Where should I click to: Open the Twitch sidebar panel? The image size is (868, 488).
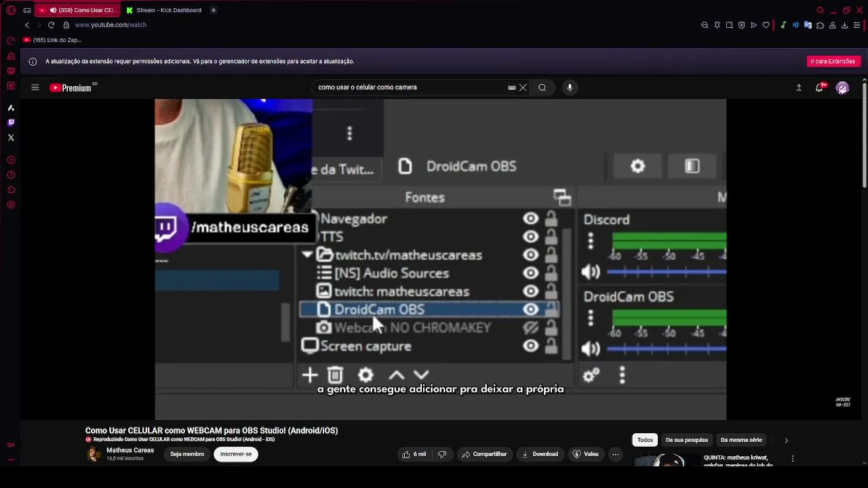(x=11, y=123)
